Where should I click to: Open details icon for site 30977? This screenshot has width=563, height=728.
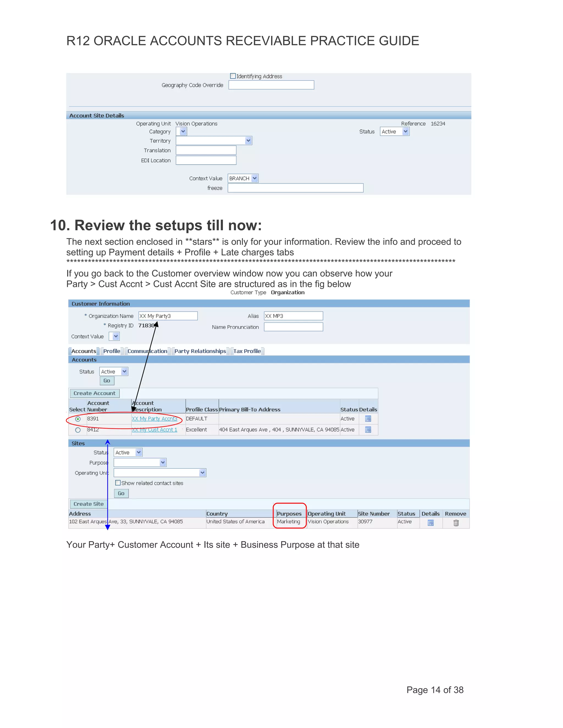tap(430, 523)
